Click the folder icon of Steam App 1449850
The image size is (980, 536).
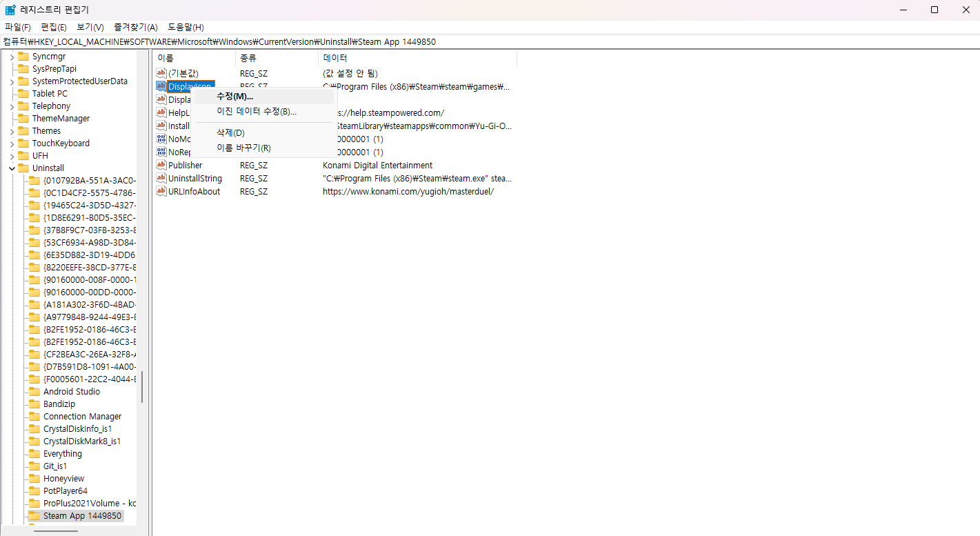pos(34,515)
